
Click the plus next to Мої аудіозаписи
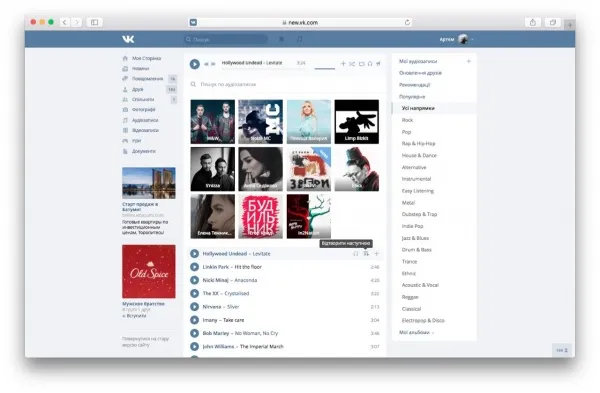[468, 61]
